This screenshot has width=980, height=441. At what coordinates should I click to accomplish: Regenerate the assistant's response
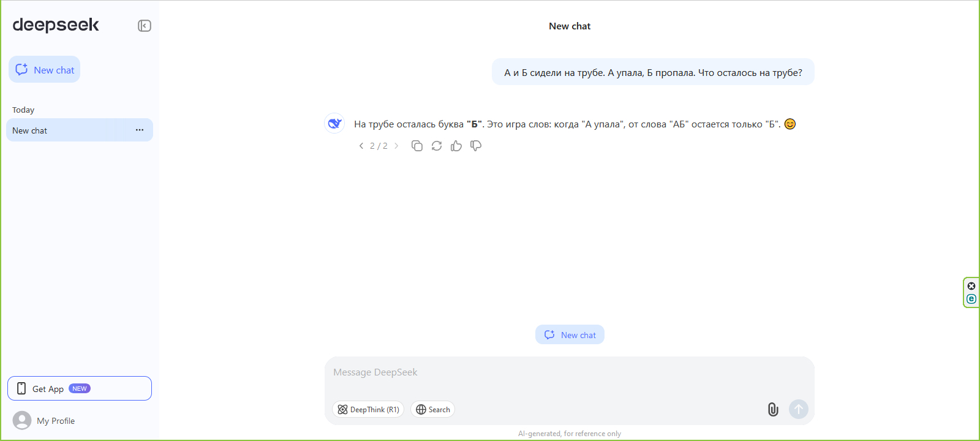[x=437, y=146]
